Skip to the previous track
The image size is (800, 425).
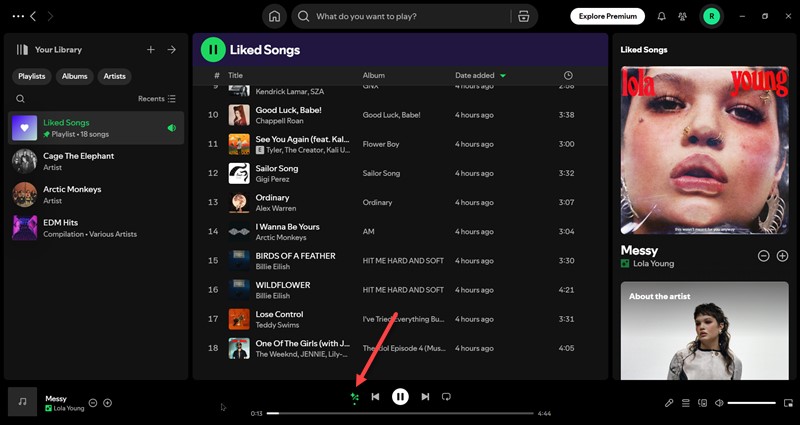375,396
